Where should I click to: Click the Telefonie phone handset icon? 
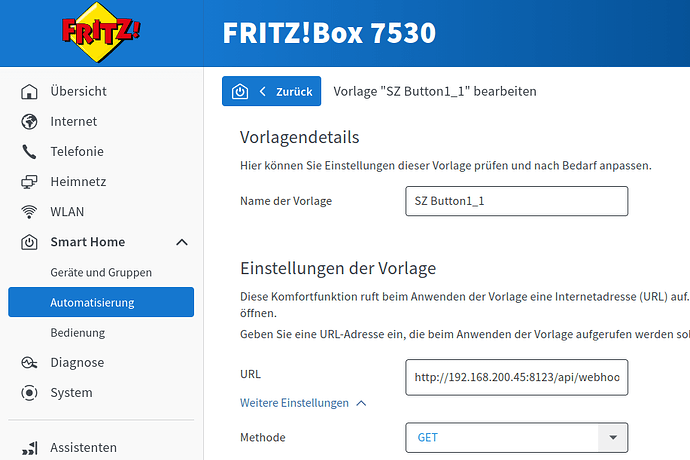click(x=29, y=152)
